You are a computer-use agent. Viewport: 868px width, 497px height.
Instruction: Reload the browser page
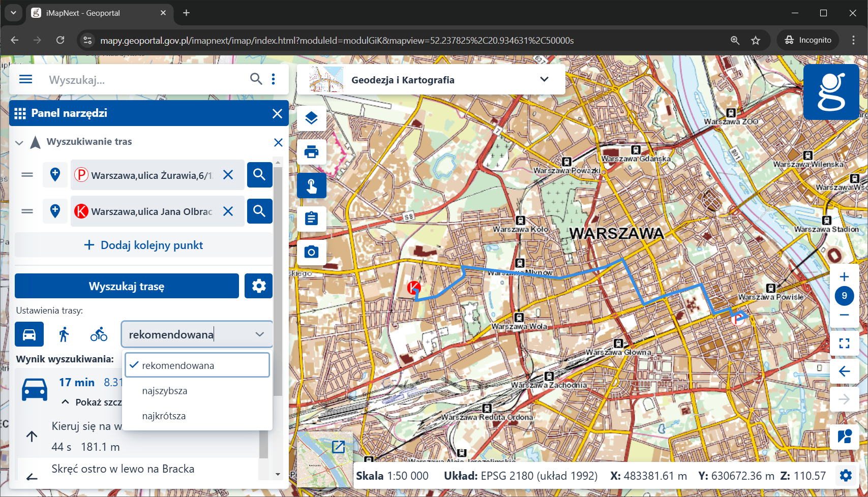point(60,40)
